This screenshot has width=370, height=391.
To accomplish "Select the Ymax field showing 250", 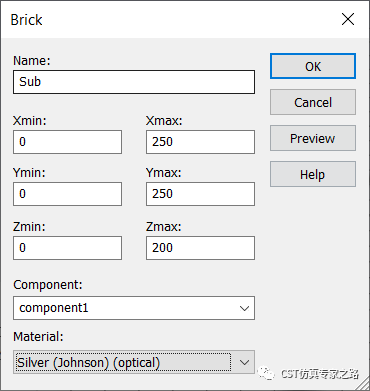I will click(x=200, y=194).
